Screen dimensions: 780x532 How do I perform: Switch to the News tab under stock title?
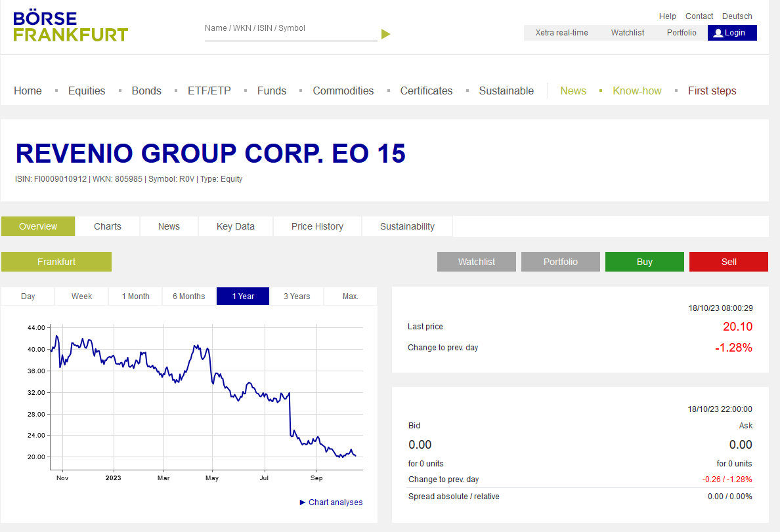[x=169, y=226]
